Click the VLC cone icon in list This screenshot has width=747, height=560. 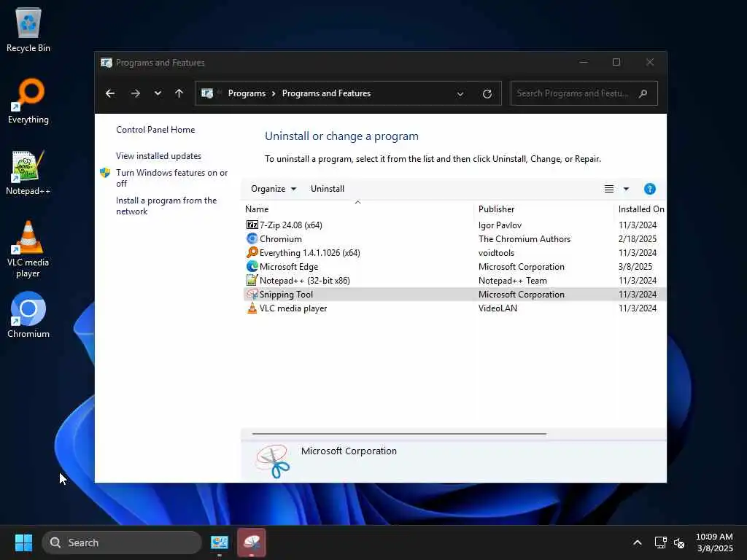[252, 308]
